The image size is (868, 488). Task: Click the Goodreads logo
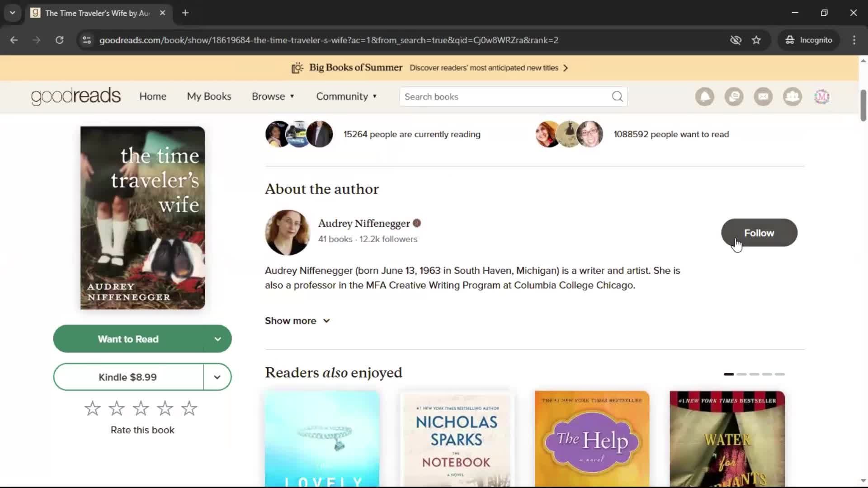pyautogui.click(x=76, y=96)
